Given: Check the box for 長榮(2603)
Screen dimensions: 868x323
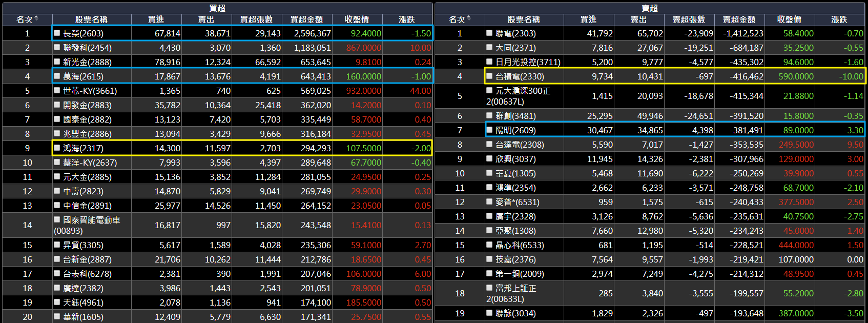Looking at the screenshot, I should pos(57,33).
